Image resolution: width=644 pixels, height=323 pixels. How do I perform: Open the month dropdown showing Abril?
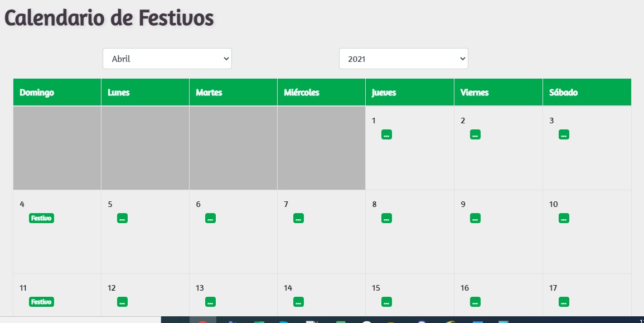click(167, 59)
